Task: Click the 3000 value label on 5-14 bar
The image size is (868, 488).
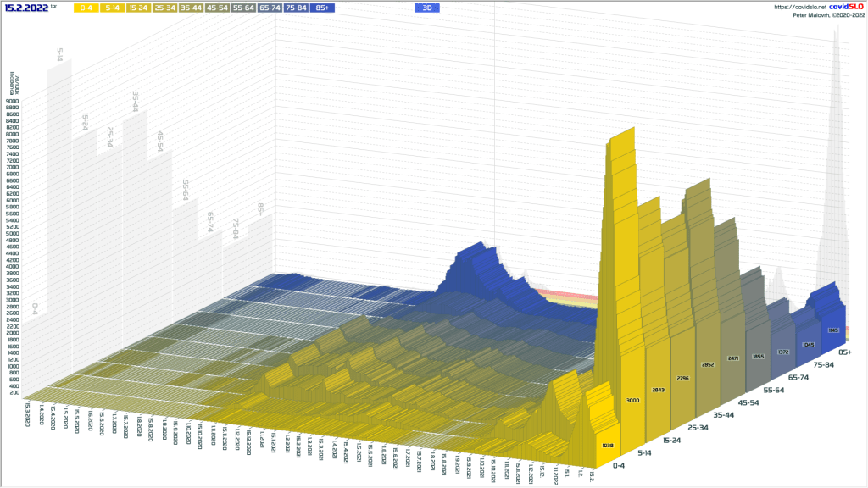Action: click(634, 400)
